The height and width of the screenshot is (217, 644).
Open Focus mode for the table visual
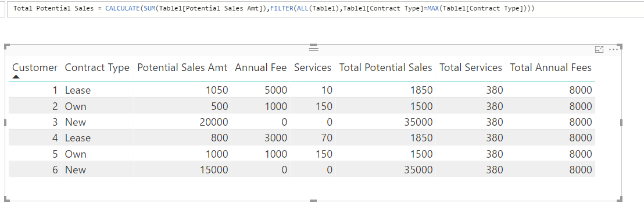[599, 49]
